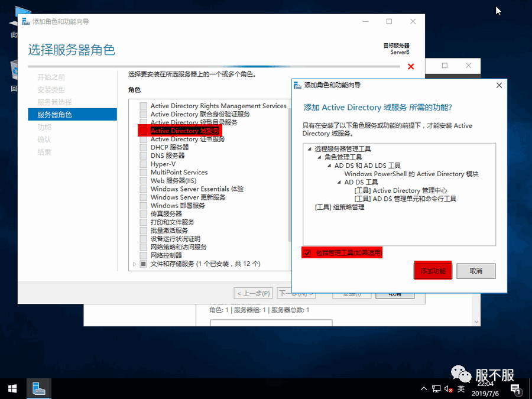This screenshot has width=532, height=399.
Task: Check the Web 服务器(IIS) role
Action: click(144, 180)
